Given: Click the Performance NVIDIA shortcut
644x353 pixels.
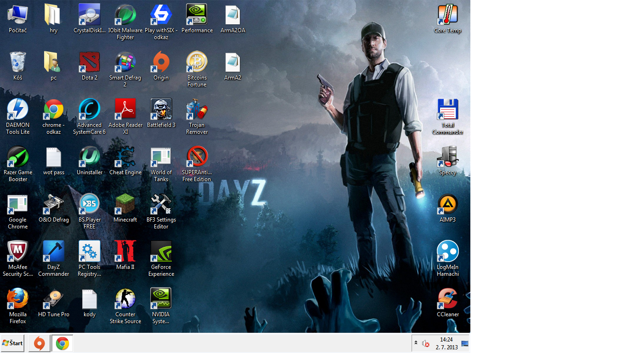Looking at the screenshot, I should 197,19.
